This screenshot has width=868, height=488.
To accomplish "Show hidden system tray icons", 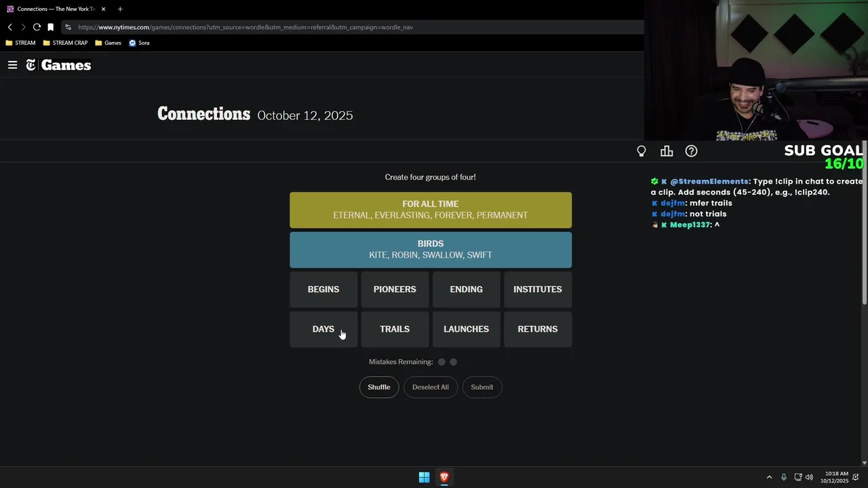I will pyautogui.click(x=769, y=477).
